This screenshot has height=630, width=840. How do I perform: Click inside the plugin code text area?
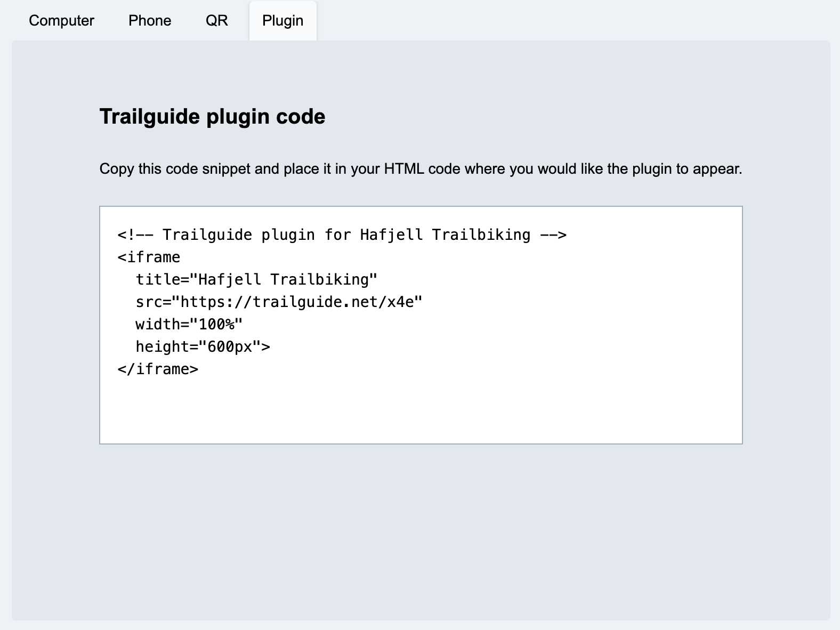tap(421, 325)
